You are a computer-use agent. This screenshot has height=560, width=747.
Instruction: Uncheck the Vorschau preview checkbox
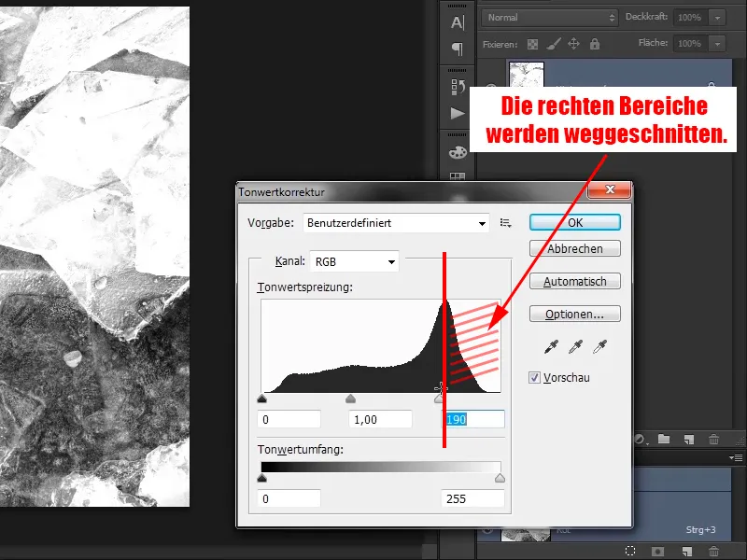click(x=534, y=378)
